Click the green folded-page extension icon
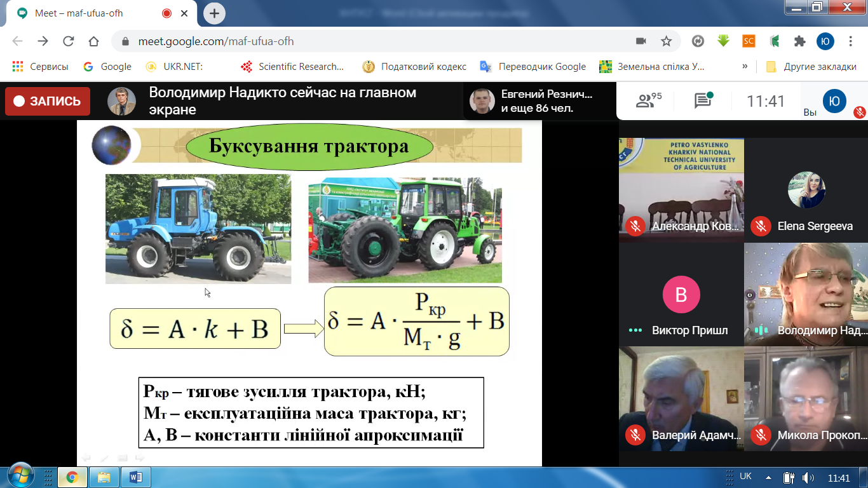 click(775, 41)
